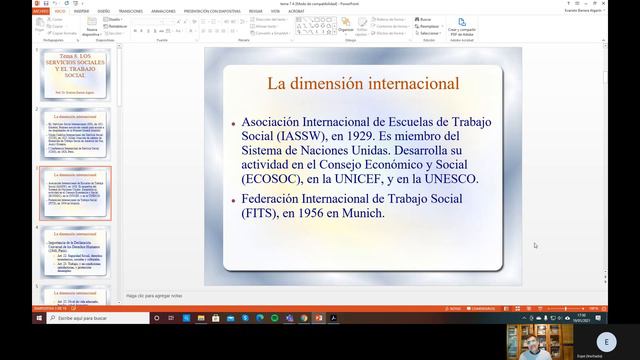
Task: Open the Relleno de forma dropdown
Action: [388, 19]
